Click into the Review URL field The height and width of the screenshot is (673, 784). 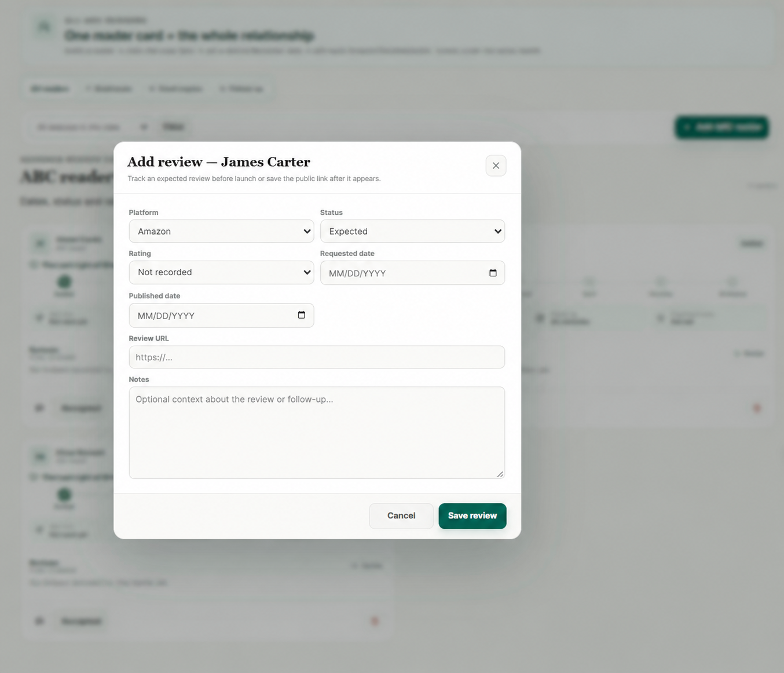317,357
